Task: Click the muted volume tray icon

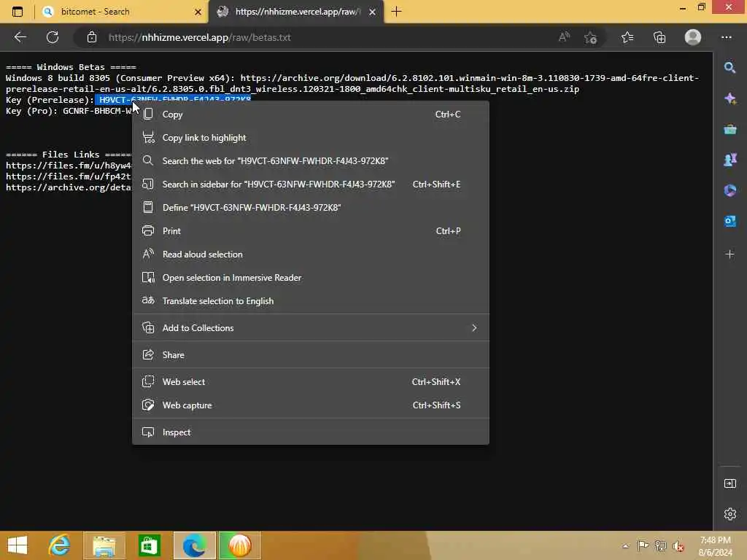Action: 678,546
